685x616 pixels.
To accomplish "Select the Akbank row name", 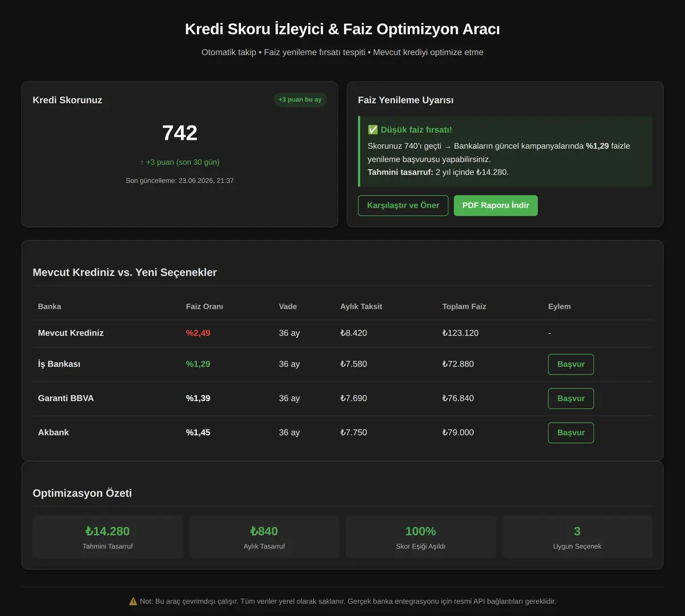I will 54,433.
